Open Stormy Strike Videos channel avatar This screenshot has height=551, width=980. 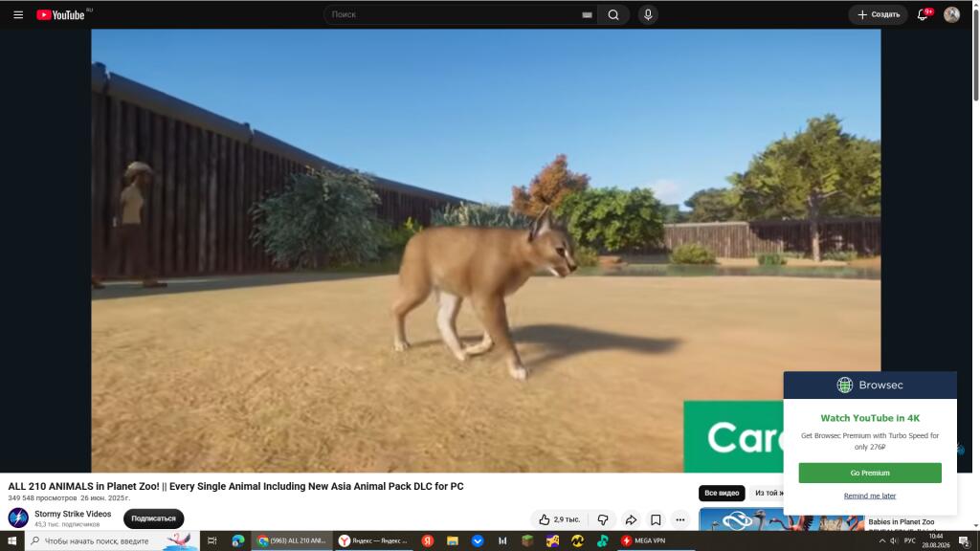point(18,518)
